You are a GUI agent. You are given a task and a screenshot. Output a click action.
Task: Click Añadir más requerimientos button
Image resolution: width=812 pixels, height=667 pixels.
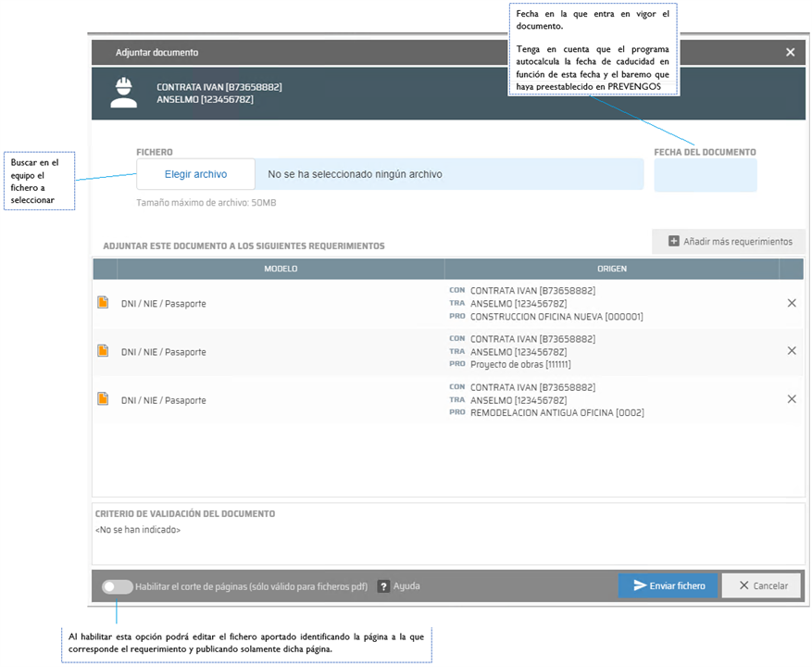tap(730, 242)
